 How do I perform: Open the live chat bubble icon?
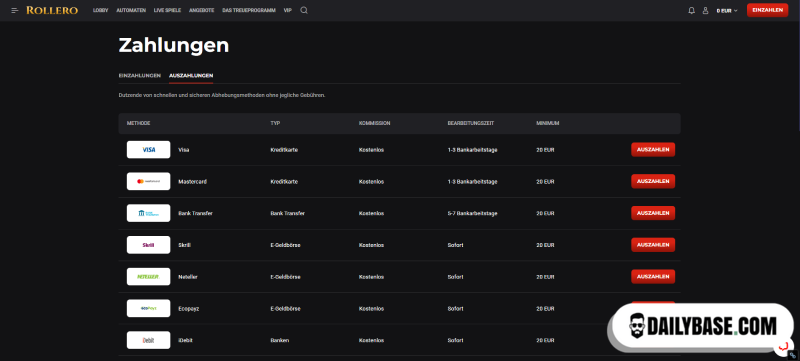[x=783, y=347]
